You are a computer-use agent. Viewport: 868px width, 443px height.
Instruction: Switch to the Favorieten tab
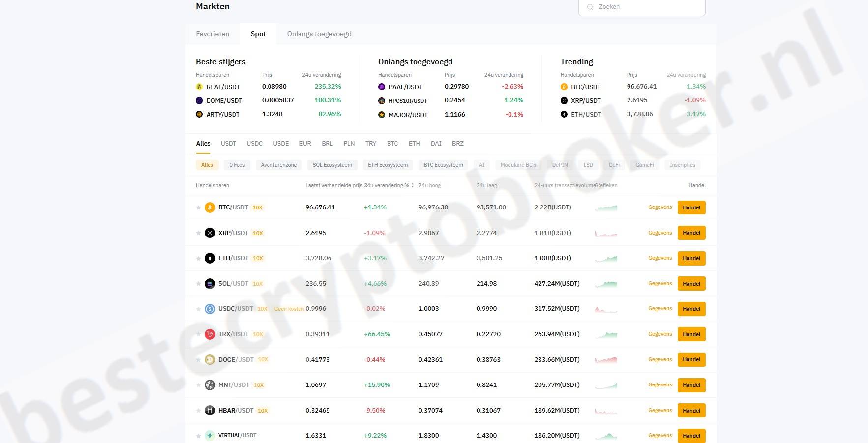point(212,34)
